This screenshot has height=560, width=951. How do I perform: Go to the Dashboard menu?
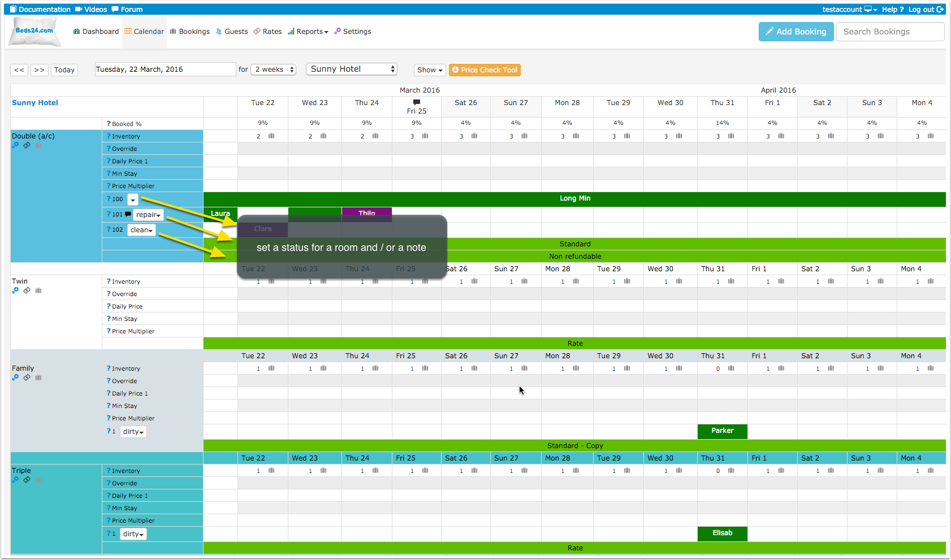[96, 32]
